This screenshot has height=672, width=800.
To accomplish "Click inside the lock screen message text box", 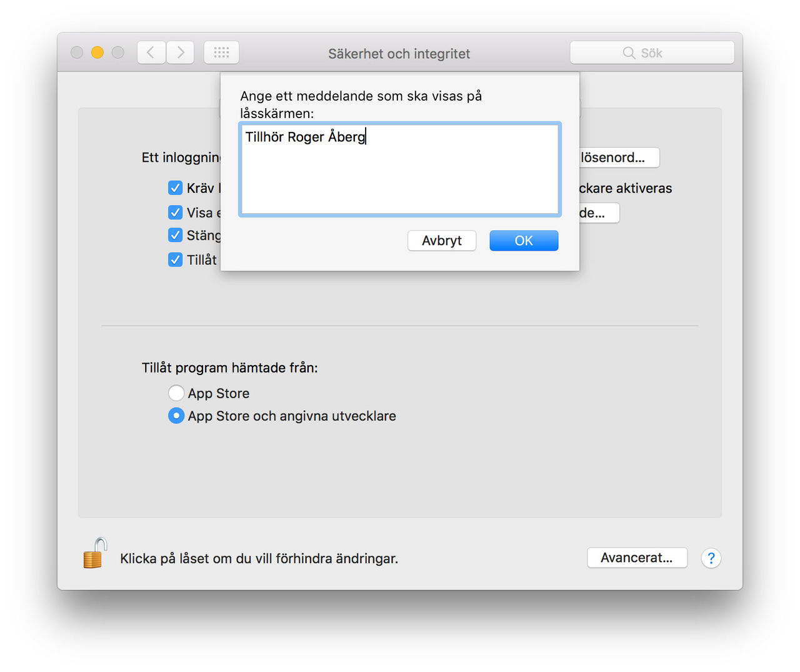I will [x=400, y=169].
